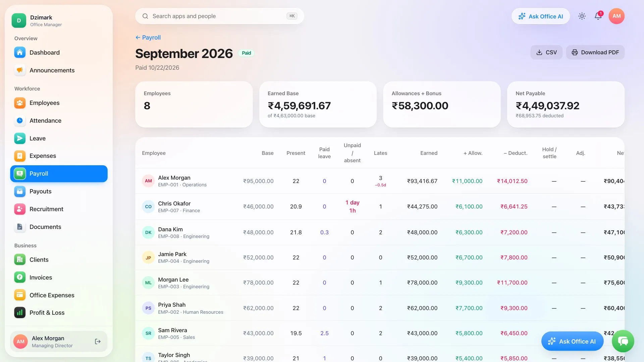Viewport: 644px width, 362px height.
Task: Click the AM profile avatar in header
Action: coord(616,16)
